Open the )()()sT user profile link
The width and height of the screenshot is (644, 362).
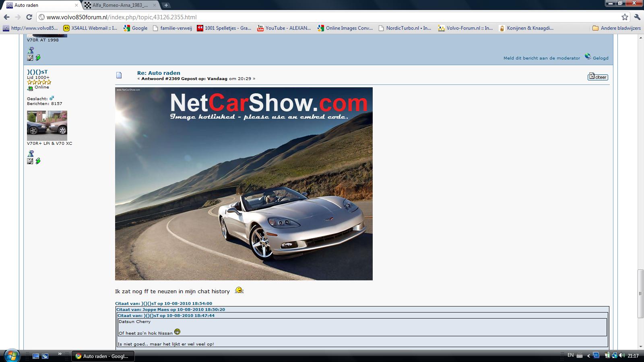37,72
